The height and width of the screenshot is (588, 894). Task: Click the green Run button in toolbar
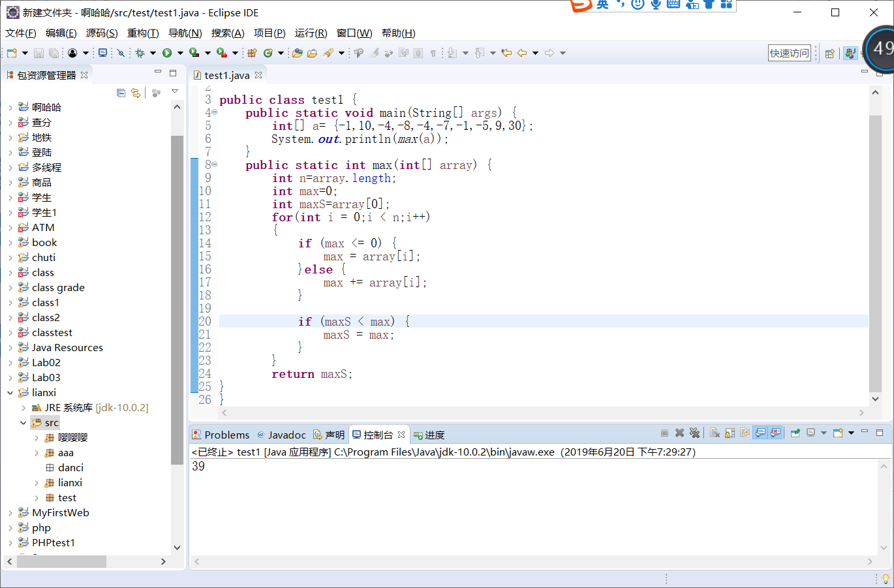(x=167, y=53)
